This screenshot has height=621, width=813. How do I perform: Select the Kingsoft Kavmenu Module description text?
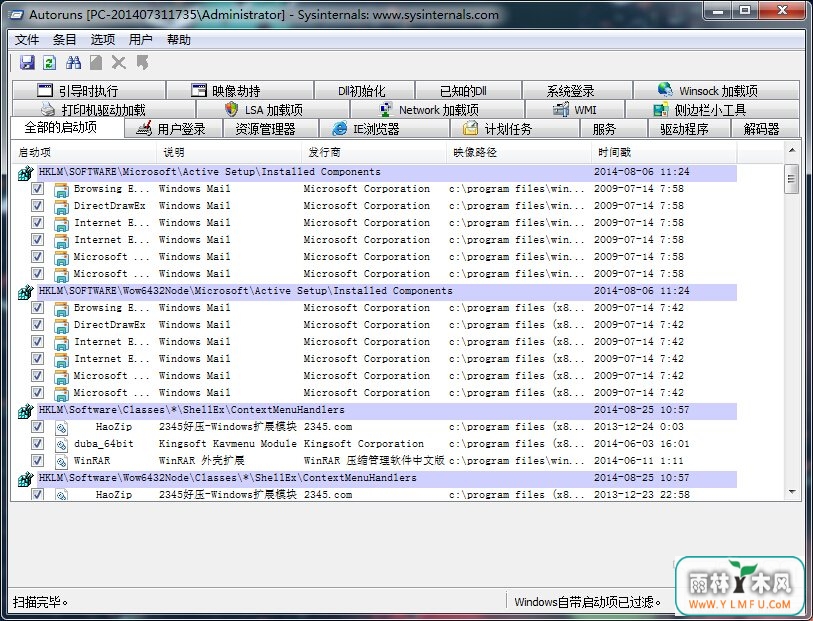tap(228, 444)
